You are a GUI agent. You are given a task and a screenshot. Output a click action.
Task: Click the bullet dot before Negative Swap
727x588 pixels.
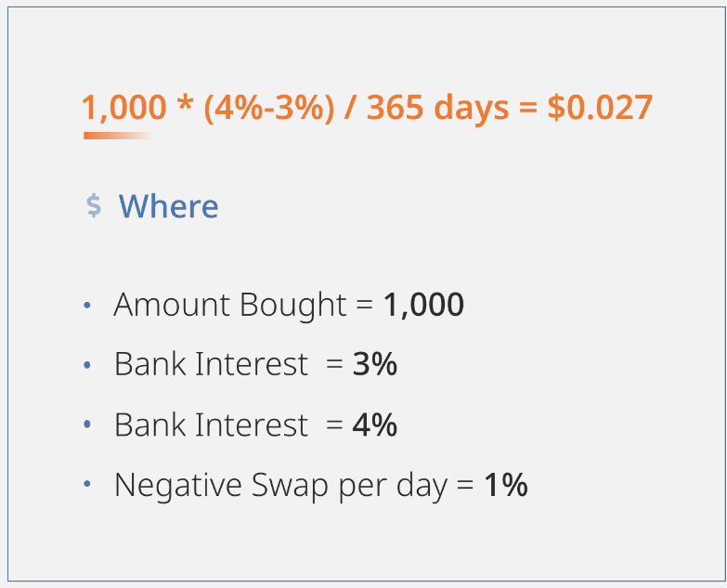pos(87,484)
